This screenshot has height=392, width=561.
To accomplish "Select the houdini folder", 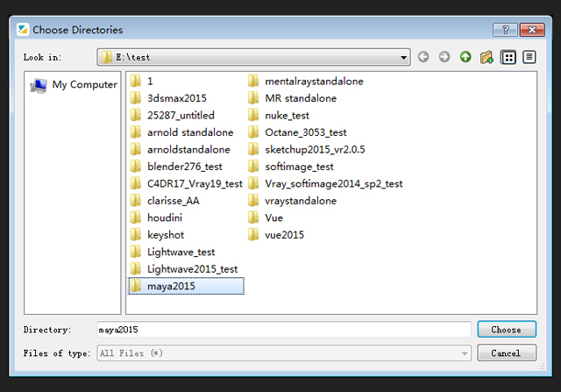I will (x=156, y=217).
